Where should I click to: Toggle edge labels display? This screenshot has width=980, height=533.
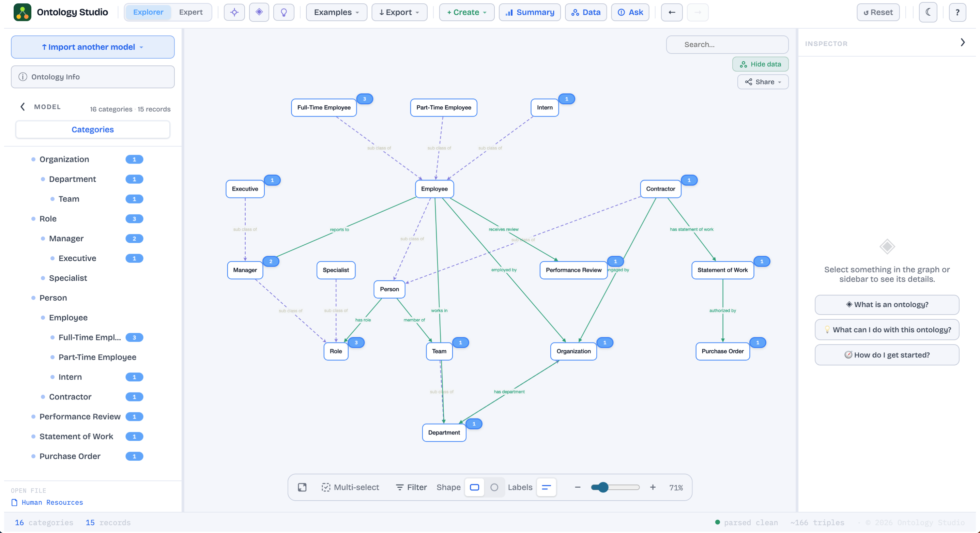(546, 487)
